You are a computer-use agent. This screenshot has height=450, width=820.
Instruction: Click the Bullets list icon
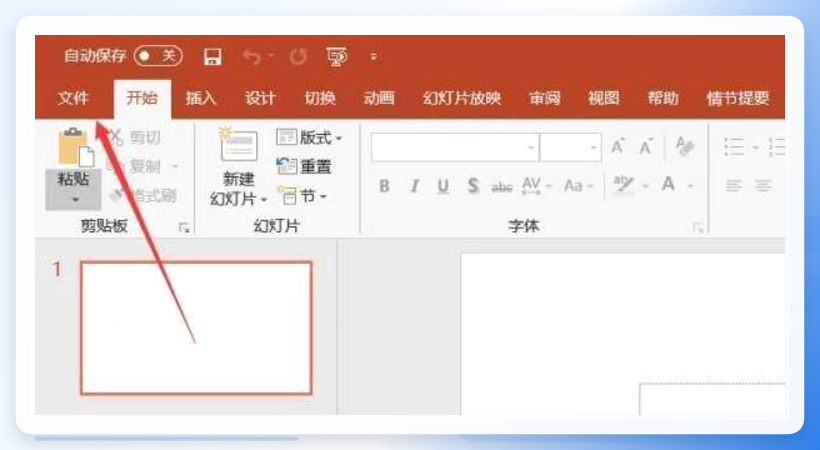pos(734,147)
